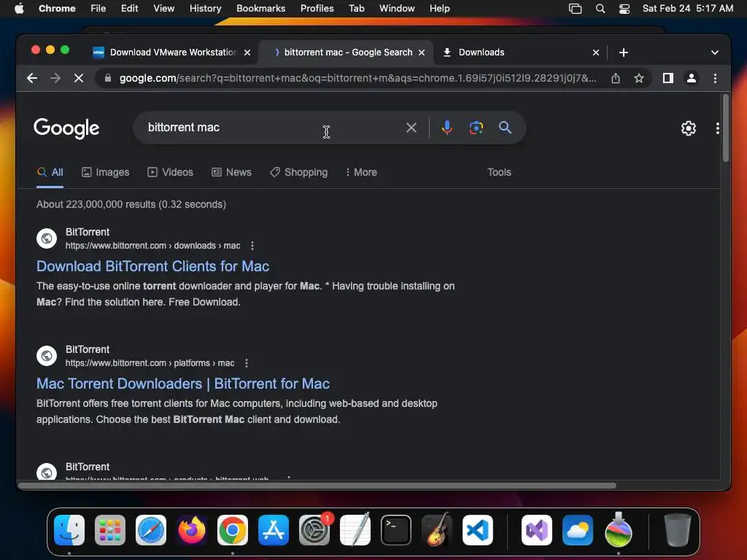Image resolution: width=747 pixels, height=560 pixels.
Task: Open the Trash in the Dock
Action: tap(677, 530)
